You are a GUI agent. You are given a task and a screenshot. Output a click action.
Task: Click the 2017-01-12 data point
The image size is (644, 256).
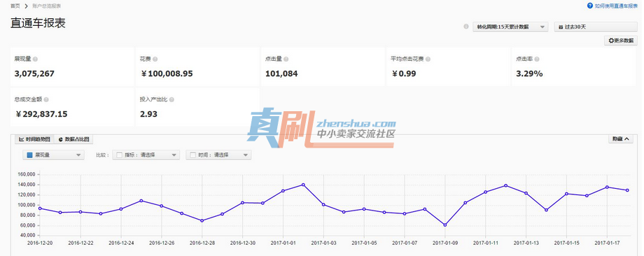coord(505,185)
